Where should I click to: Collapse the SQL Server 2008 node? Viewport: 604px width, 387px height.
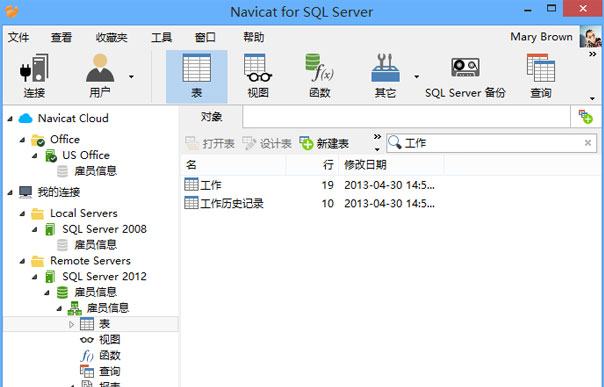click(x=35, y=230)
